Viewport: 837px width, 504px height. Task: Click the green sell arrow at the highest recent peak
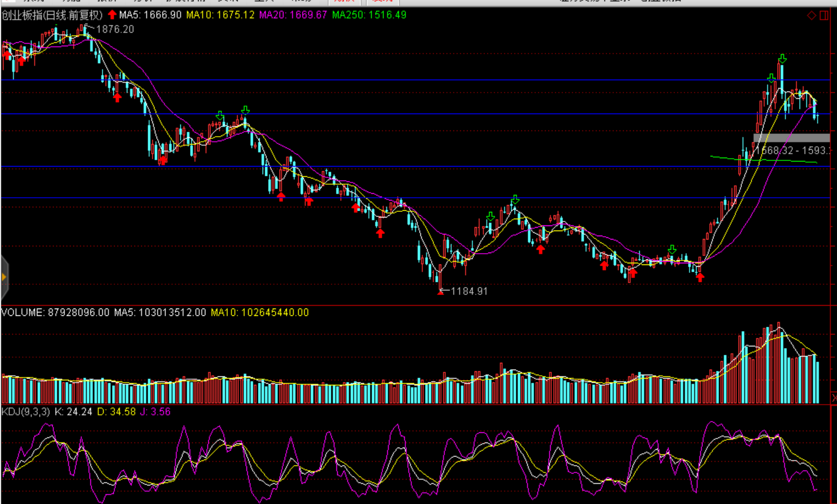(x=782, y=59)
